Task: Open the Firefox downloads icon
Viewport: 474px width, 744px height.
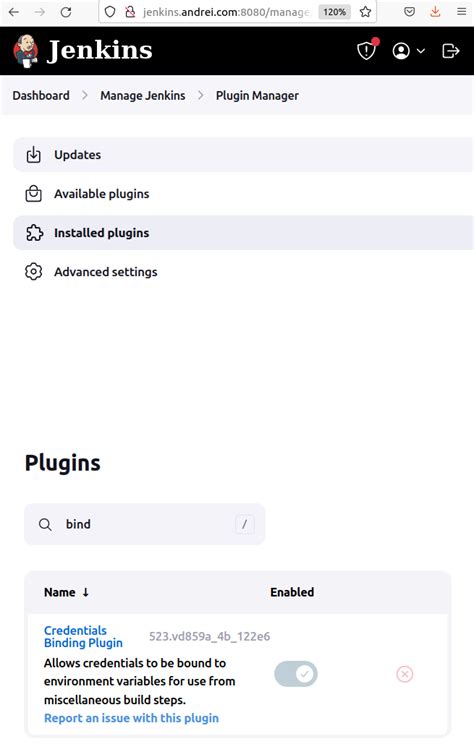Action: (435, 12)
